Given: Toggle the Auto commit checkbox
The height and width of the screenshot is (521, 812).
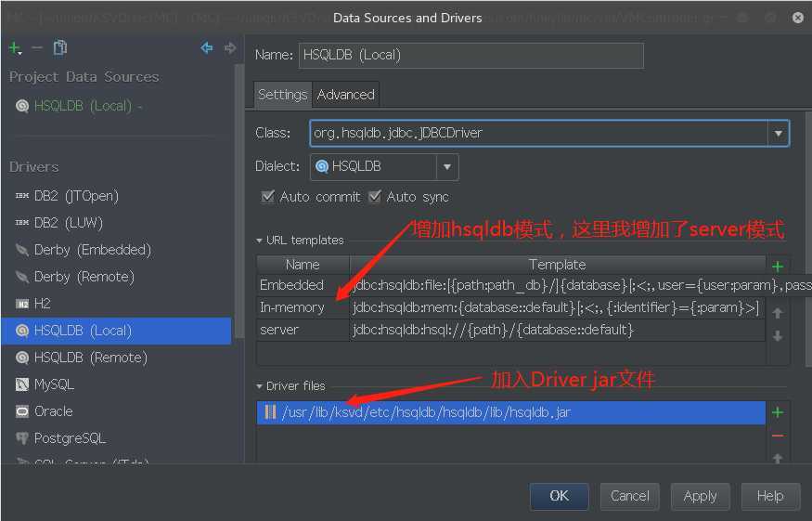Looking at the screenshot, I should tap(268, 197).
